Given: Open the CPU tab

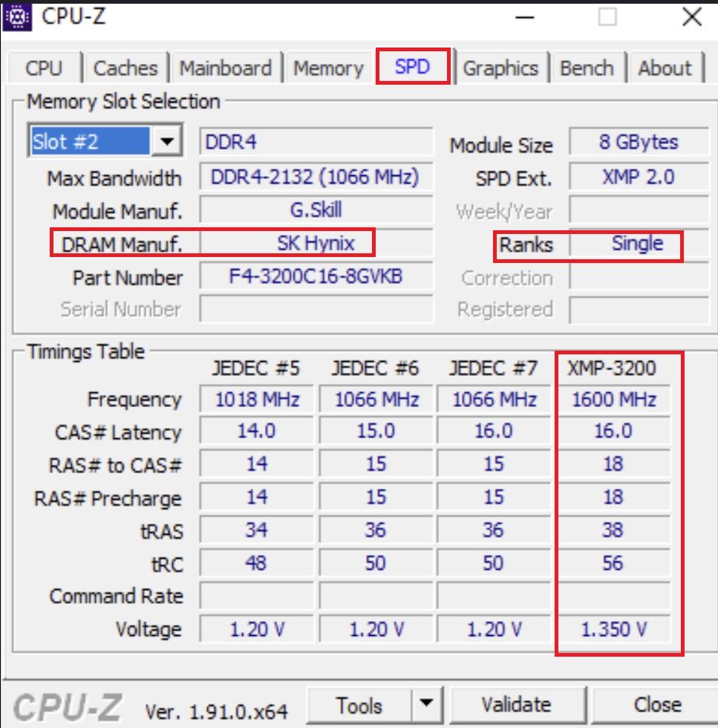Looking at the screenshot, I should tap(44, 68).
